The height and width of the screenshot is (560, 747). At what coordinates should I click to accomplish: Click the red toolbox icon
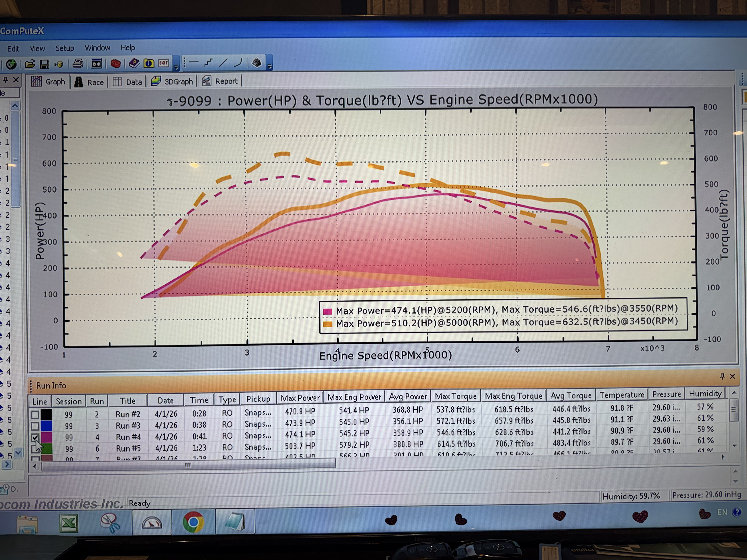pos(115,64)
